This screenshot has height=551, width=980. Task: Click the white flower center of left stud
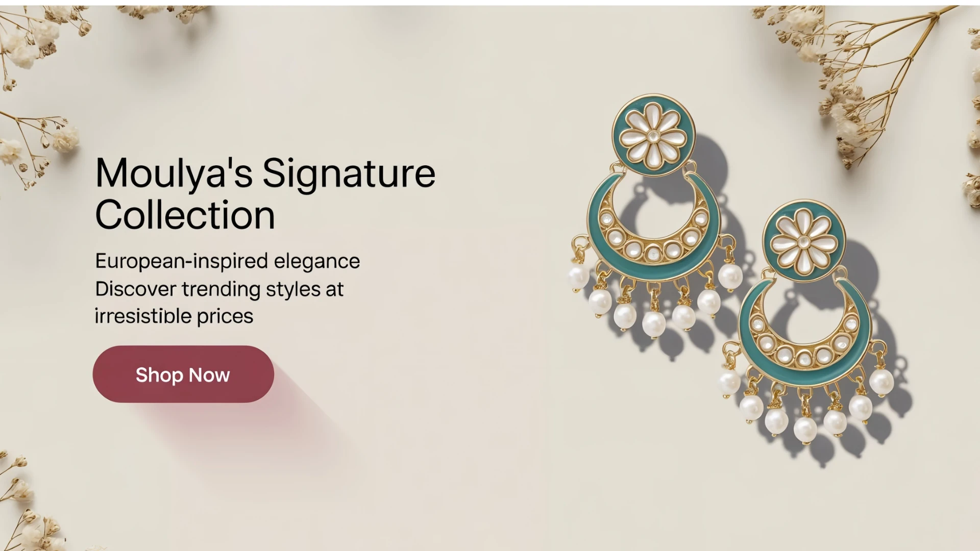tap(653, 135)
